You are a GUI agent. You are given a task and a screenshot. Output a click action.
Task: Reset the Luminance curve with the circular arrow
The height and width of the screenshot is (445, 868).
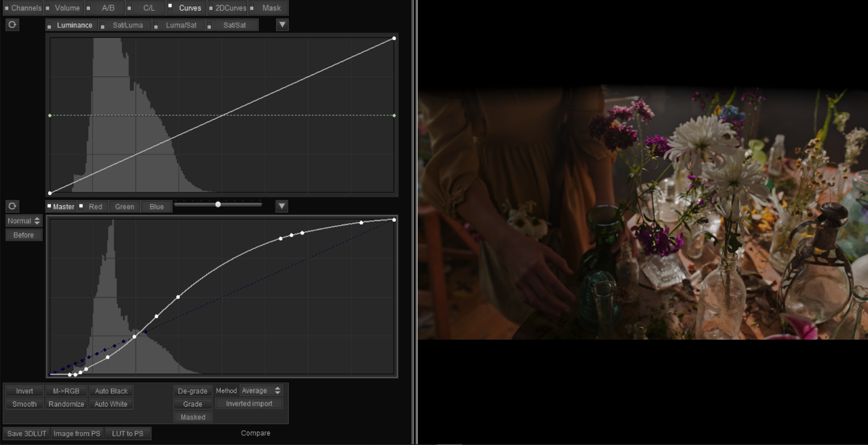(x=12, y=25)
